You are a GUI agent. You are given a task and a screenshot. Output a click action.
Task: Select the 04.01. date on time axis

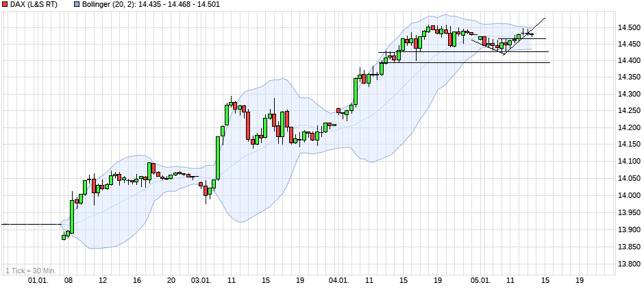tap(338, 280)
